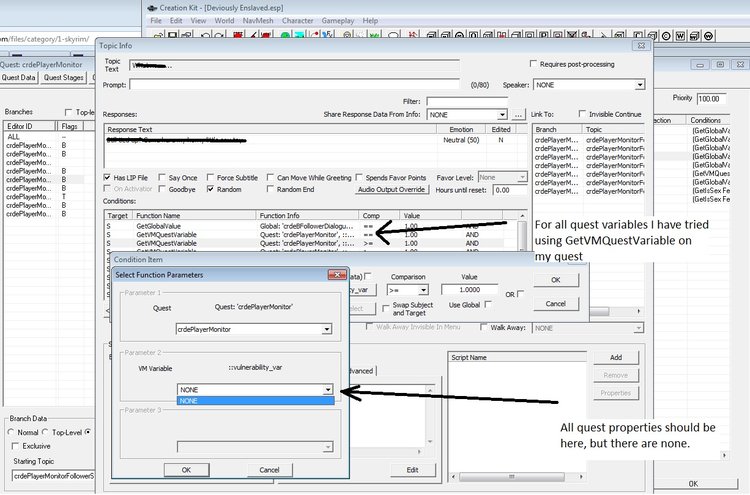Open the Edit menu

(x=176, y=21)
